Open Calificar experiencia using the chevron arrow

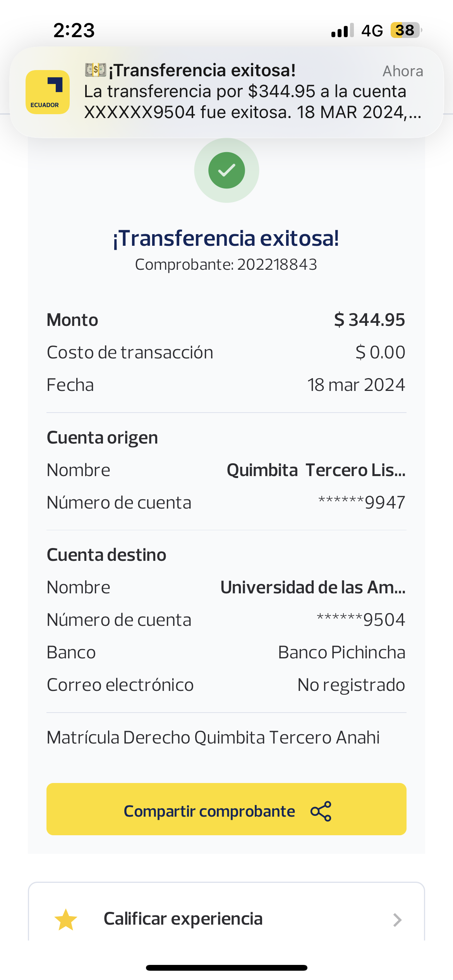coord(397,920)
